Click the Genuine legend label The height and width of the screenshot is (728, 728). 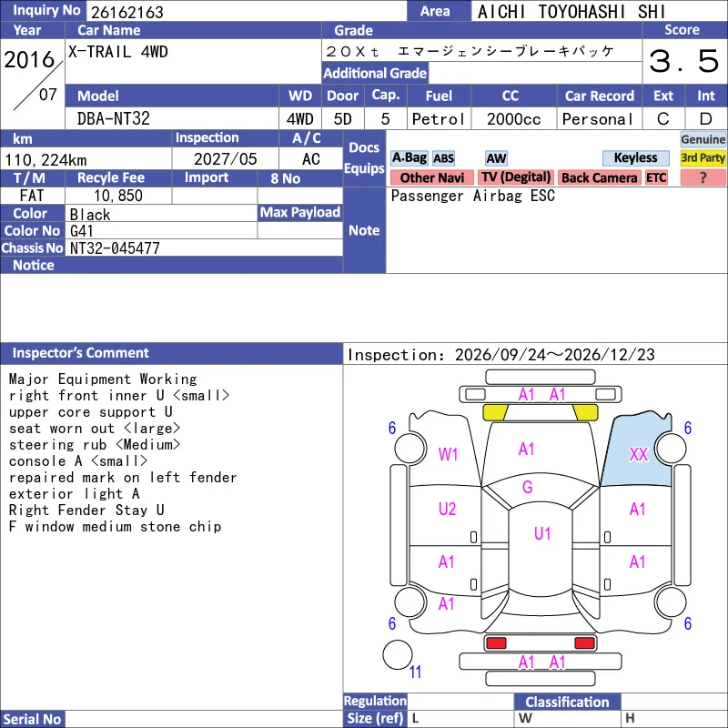(x=703, y=139)
